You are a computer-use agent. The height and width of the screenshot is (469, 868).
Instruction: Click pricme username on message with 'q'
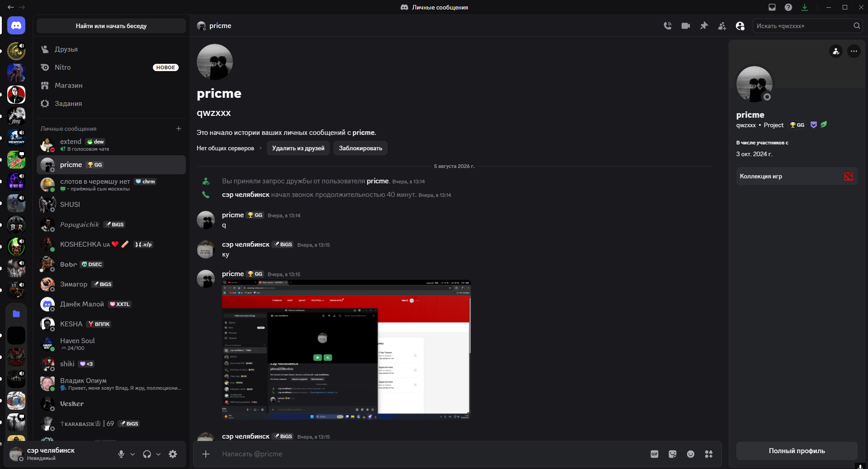pos(233,215)
